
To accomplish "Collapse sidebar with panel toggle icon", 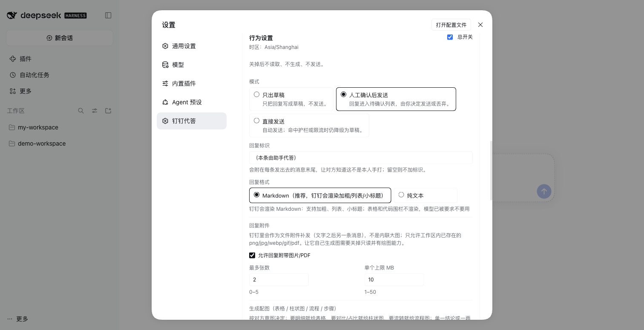I will 108,15.
